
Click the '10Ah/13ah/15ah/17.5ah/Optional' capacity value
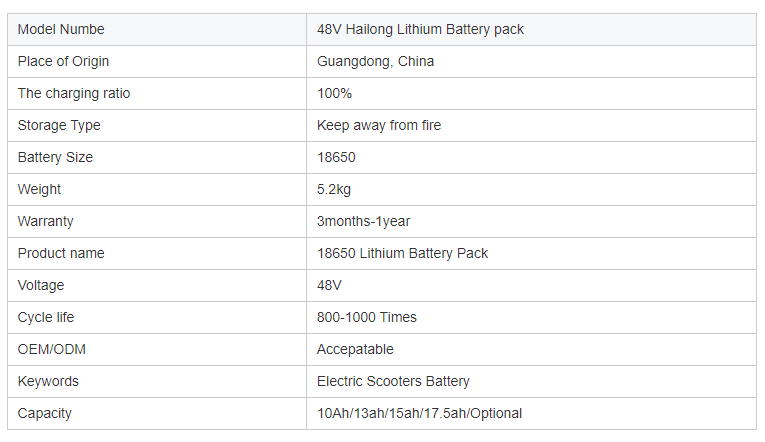click(419, 413)
